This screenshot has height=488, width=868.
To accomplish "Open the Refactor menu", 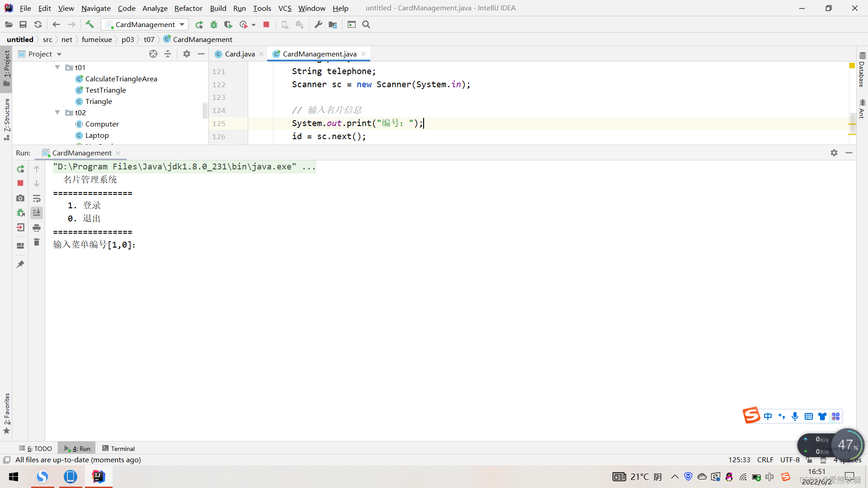I will (188, 8).
